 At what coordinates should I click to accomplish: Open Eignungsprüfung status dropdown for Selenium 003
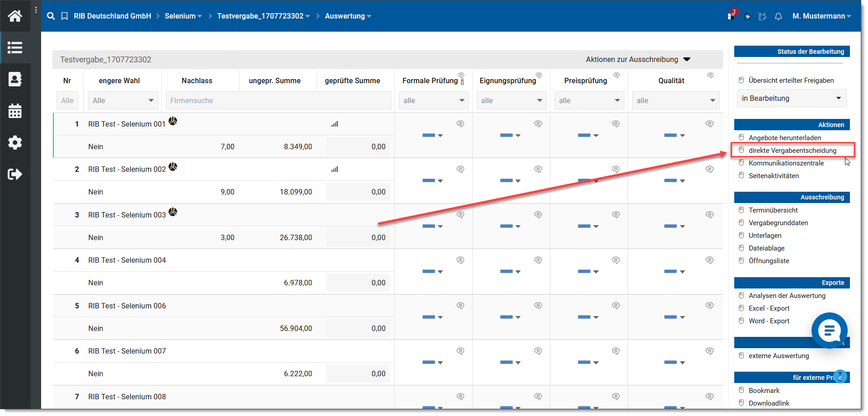510,226
